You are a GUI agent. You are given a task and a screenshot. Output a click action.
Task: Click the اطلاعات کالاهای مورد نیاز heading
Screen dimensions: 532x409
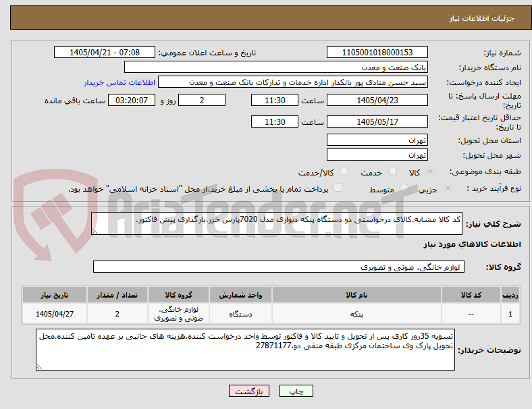click(x=472, y=244)
